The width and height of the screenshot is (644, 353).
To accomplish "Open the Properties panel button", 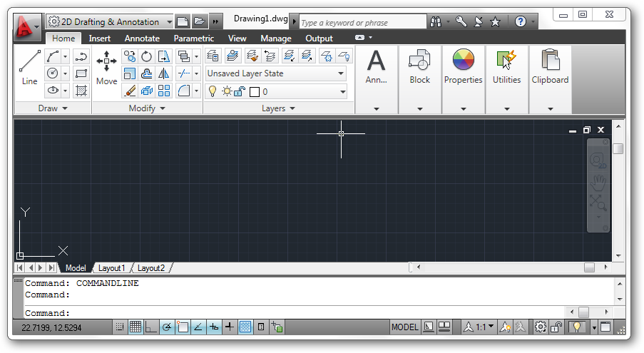I will coord(464,79).
